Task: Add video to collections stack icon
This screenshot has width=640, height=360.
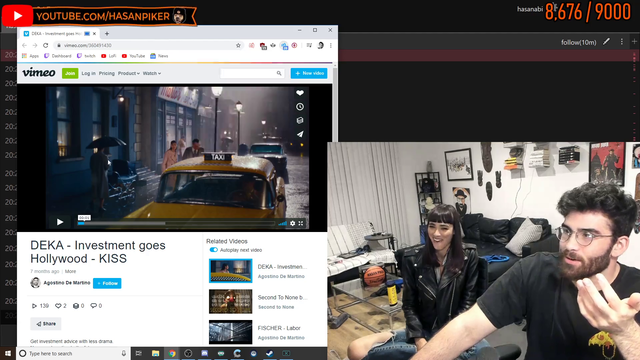Action: click(300, 120)
